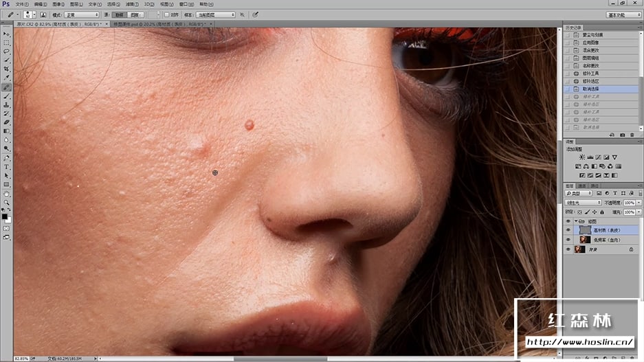Switch to the 通道 (Channels) tab

click(x=582, y=186)
